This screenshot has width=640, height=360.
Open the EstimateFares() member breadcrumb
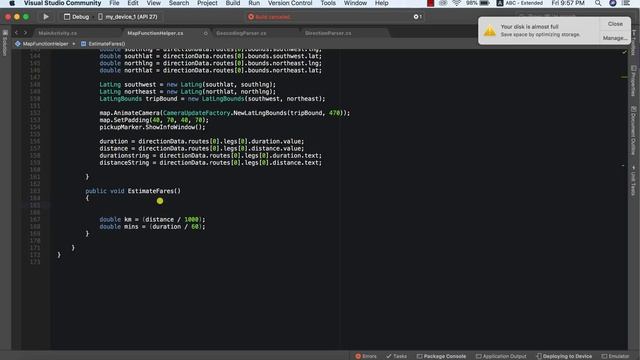(103, 44)
